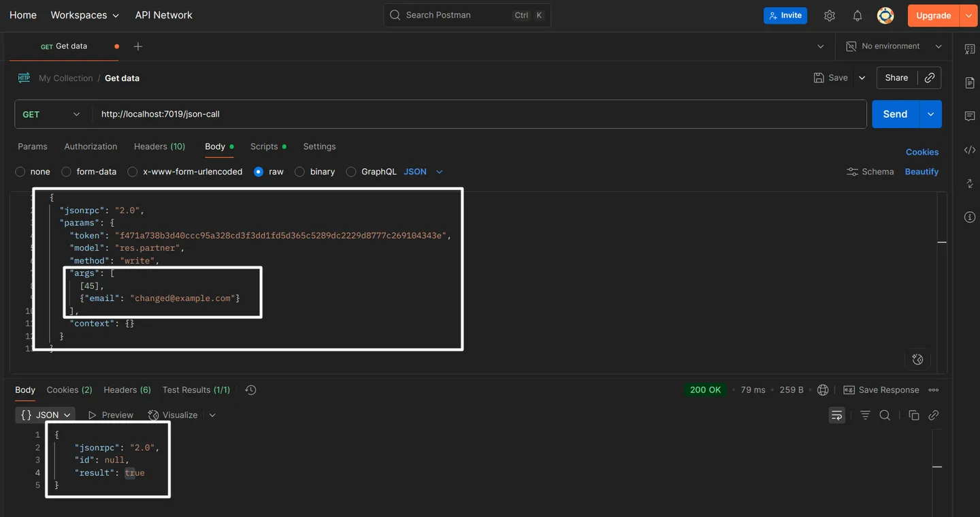Change the raw JSON format dropdown

(423, 172)
